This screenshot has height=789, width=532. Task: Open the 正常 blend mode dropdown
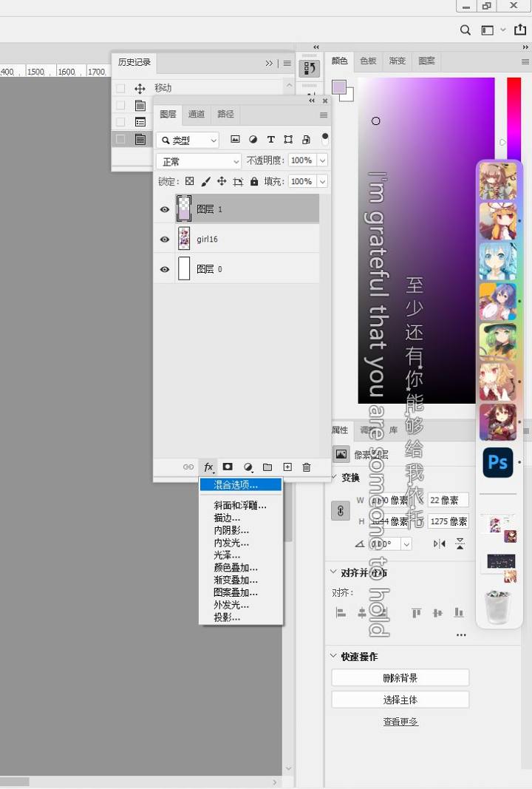tap(199, 161)
